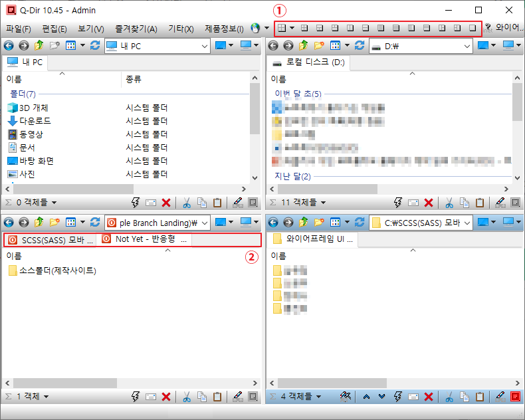
Task: Open the 기타(X) menu
Action: (x=181, y=29)
